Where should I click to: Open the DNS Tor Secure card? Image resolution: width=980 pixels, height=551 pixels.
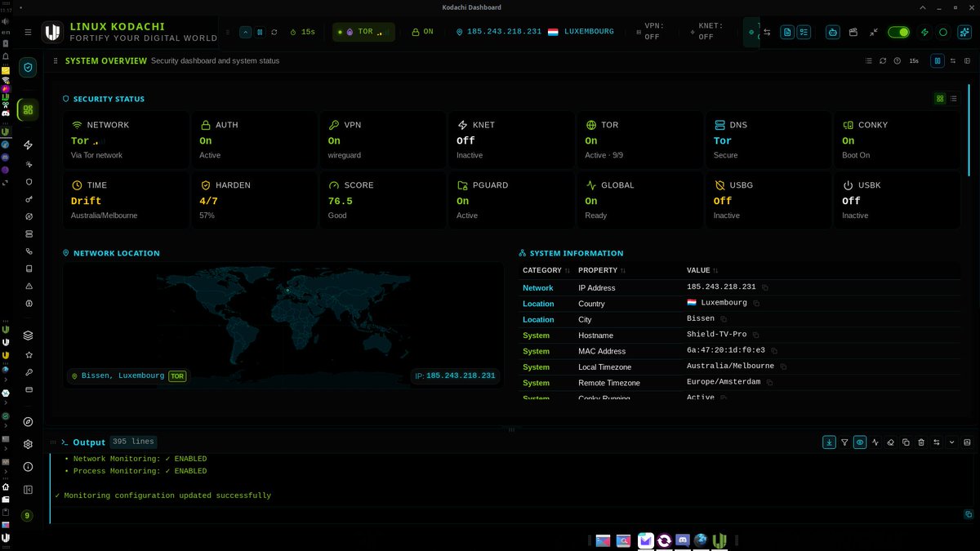pyautogui.click(x=767, y=140)
